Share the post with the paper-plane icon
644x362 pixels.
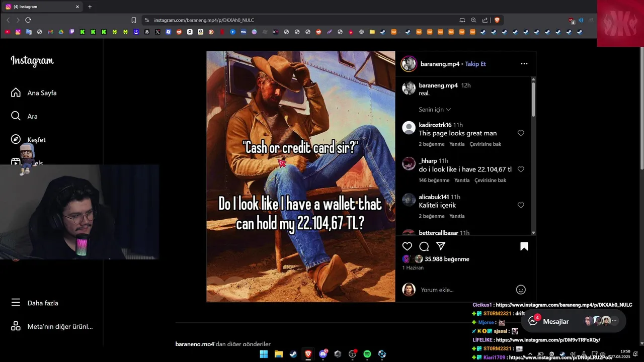point(441,246)
